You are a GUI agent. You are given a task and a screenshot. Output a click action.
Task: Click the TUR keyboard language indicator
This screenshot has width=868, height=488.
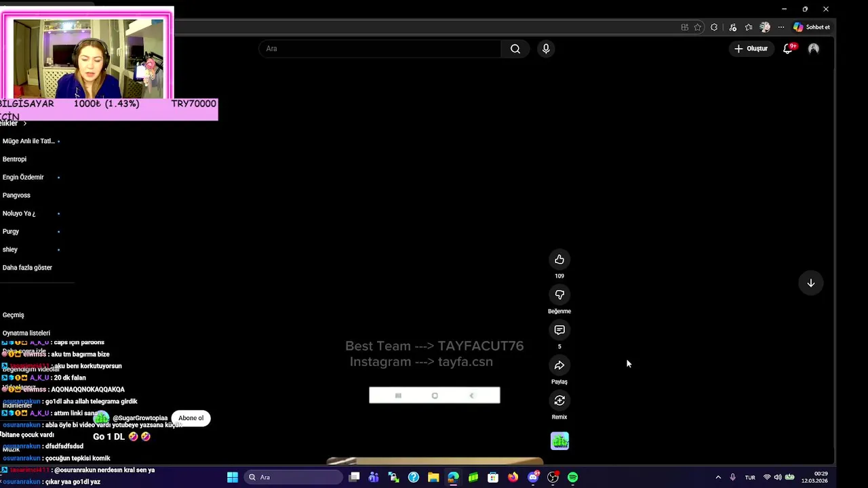point(750,477)
